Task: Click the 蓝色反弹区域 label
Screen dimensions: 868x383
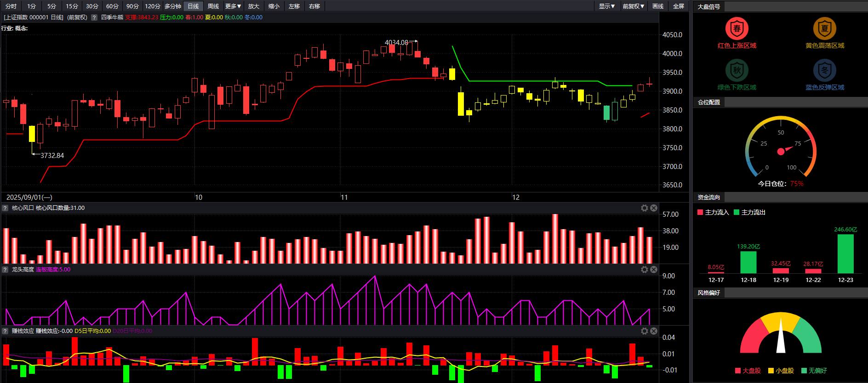Action: pyautogui.click(x=825, y=88)
